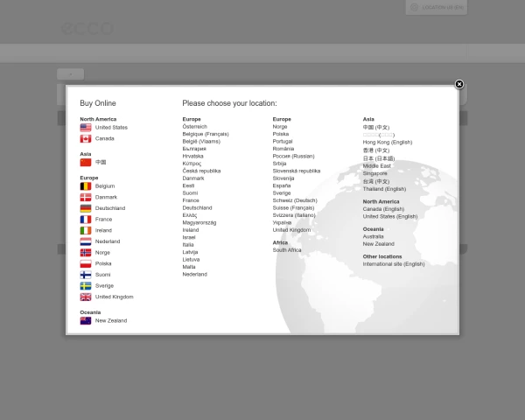Select Deutschland in Buy Online Europe list
Screen dimensions: 525x420
point(110,208)
